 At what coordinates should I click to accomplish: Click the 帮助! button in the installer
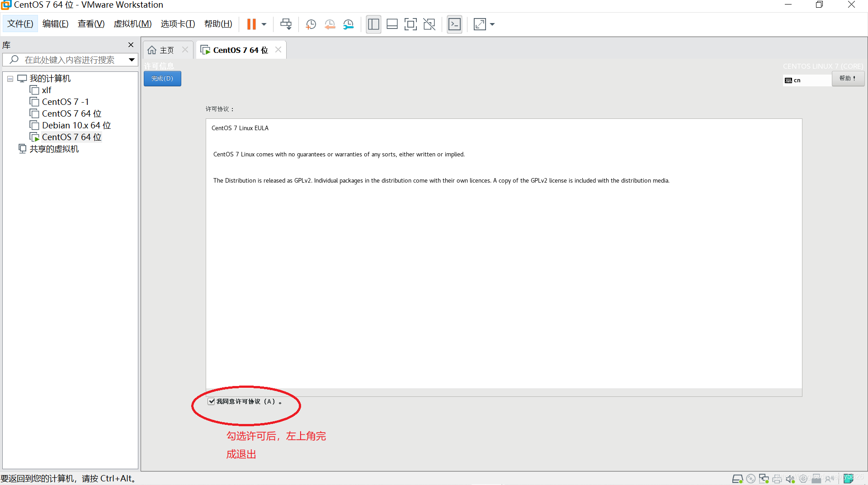click(x=848, y=79)
